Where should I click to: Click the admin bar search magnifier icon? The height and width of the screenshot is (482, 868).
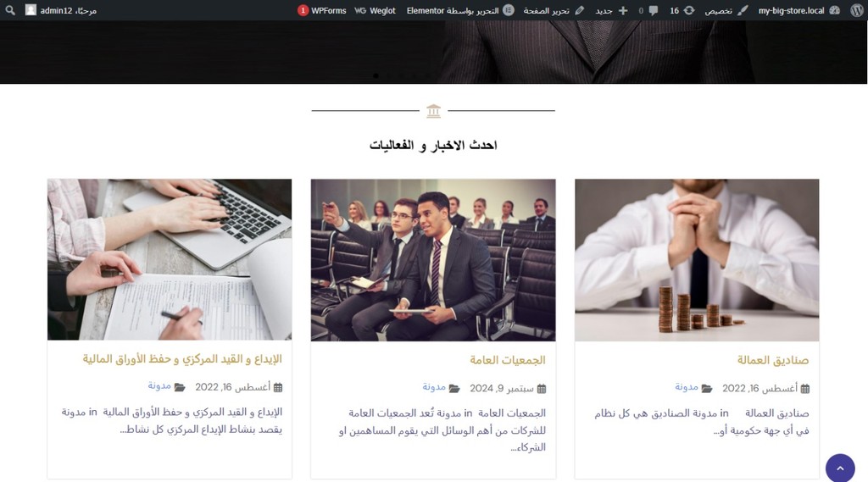pos(10,10)
